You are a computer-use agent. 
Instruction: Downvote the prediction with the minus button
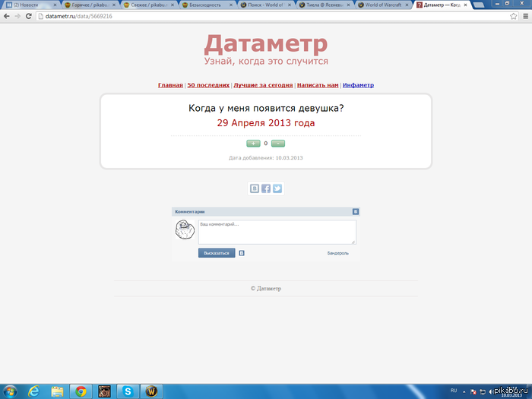click(x=278, y=143)
